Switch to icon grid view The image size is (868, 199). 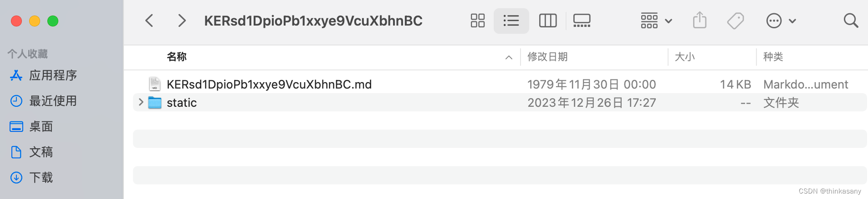[x=477, y=21]
